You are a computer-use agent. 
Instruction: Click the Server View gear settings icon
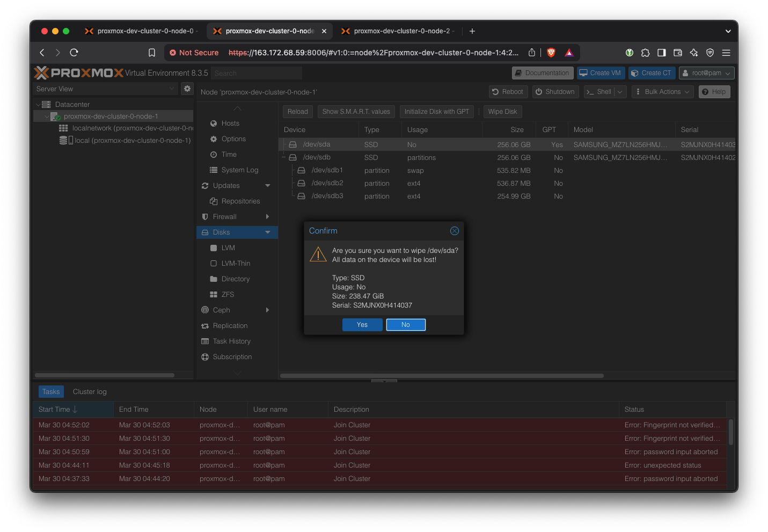[187, 89]
